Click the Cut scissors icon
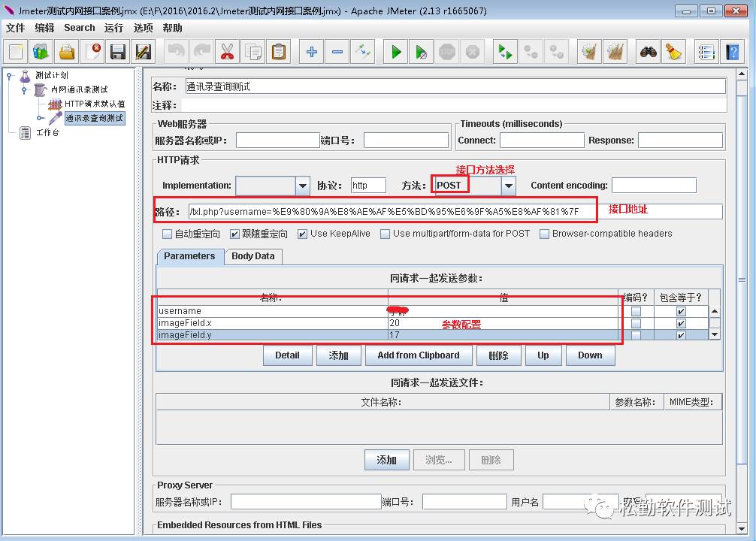Image resolution: width=756 pixels, height=541 pixels. [x=227, y=52]
